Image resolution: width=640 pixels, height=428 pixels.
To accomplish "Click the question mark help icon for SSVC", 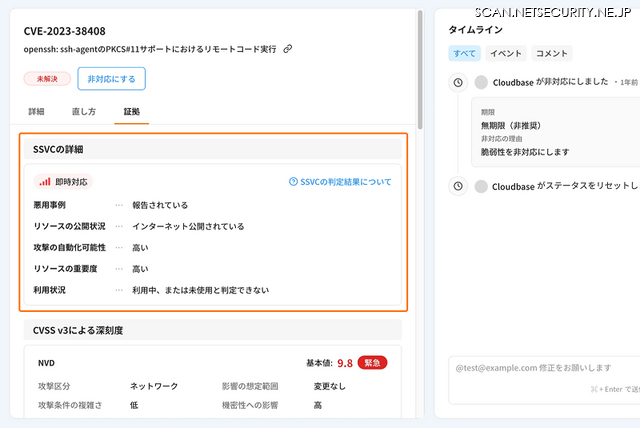I will tap(293, 182).
